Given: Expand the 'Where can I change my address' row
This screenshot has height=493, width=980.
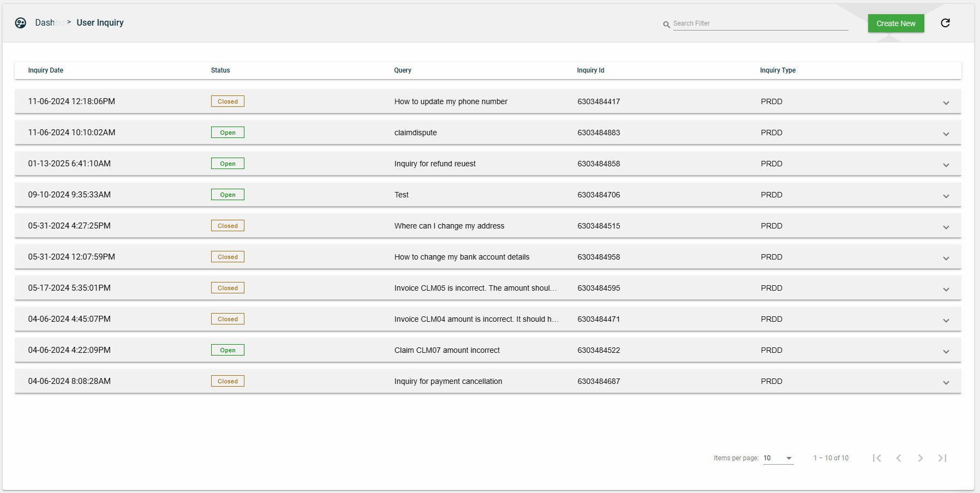Looking at the screenshot, I should (946, 227).
